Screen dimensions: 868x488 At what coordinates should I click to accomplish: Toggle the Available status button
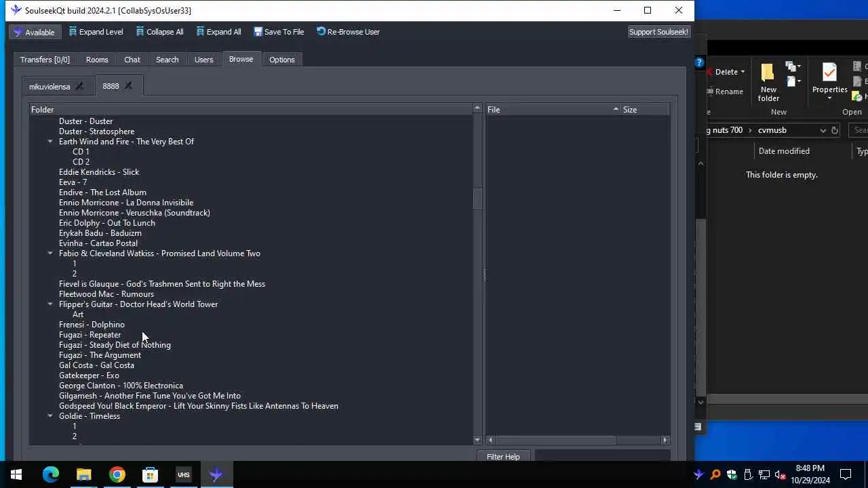[x=35, y=32]
